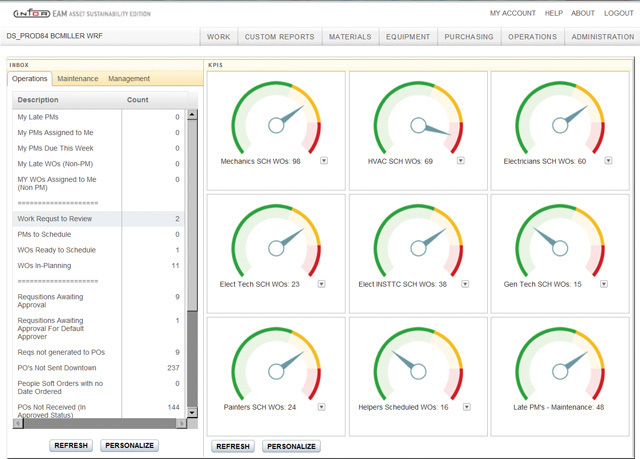Open dropdown for Elect INSTTC SCH WOs

461,284
